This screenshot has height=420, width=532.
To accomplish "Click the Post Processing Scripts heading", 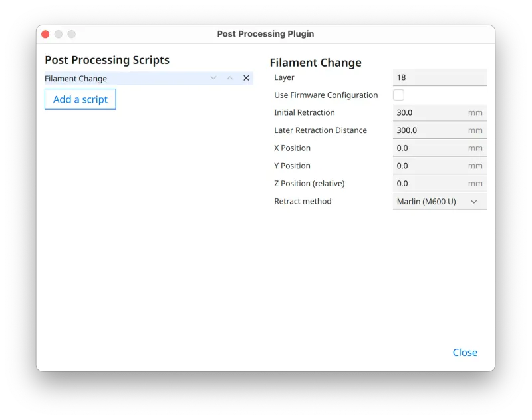I will coord(107,60).
